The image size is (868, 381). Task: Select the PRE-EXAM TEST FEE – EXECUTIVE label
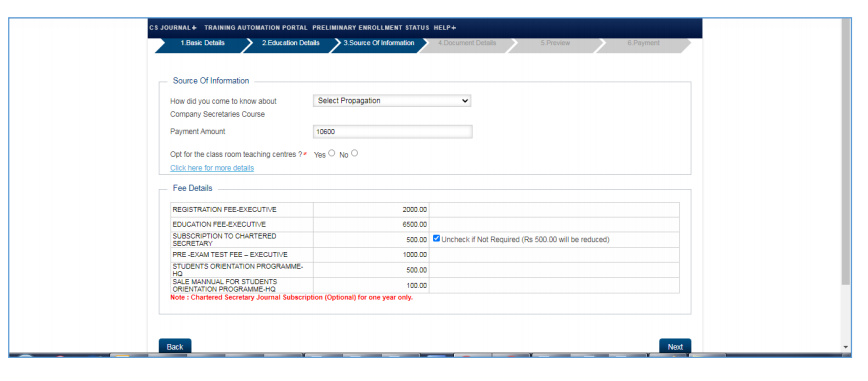click(x=230, y=255)
